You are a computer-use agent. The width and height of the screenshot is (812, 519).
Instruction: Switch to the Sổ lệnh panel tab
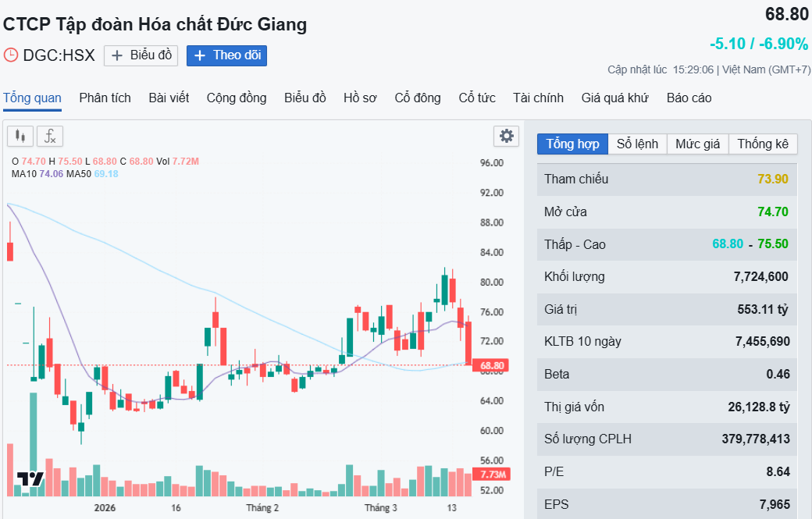(x=637, y=144)
